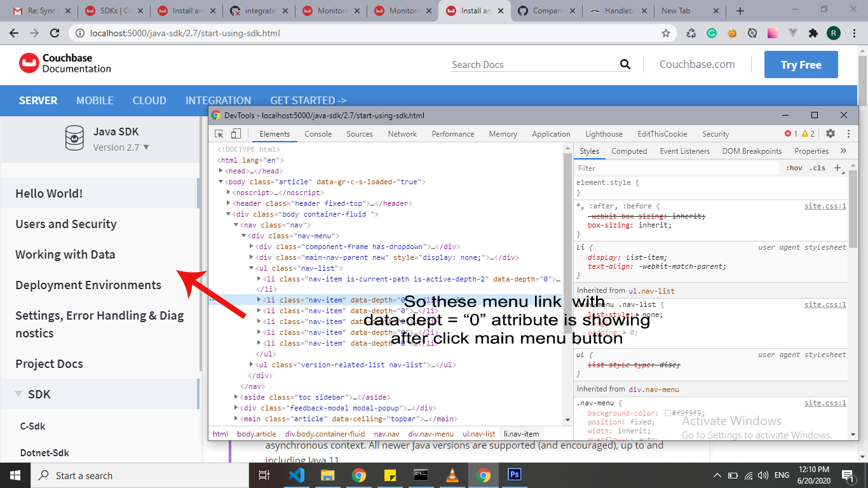Click the li.nav-item breadcrumb in DevTools

click(x=521, y=434)
